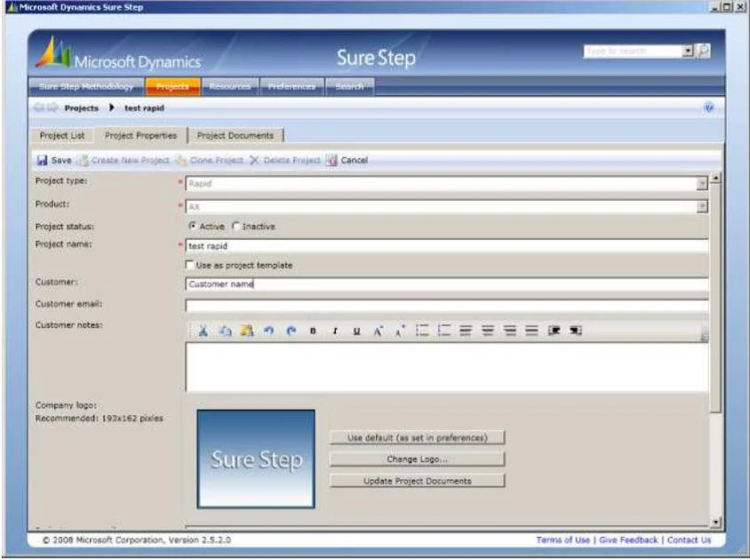Viewport: 750px width, 560px height.
Task: Switch to the Project Properties tab
Action: 141,135
